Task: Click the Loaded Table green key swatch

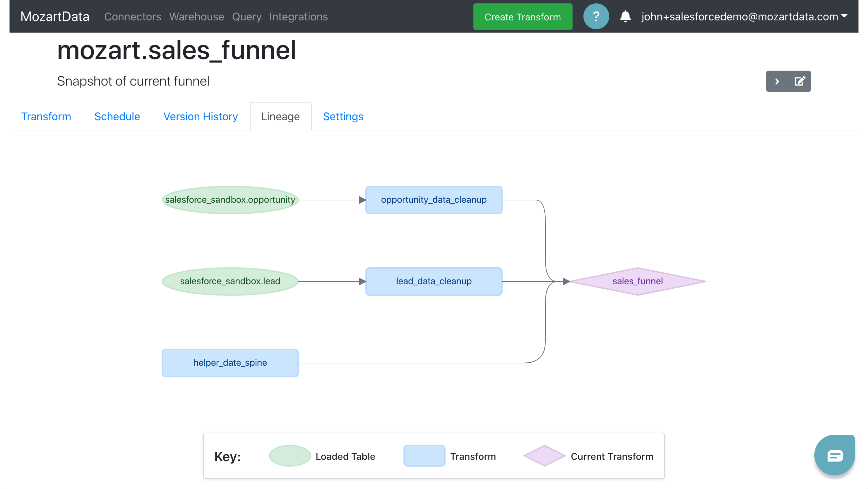Action: pyautogui.click(x=290, y=456)
